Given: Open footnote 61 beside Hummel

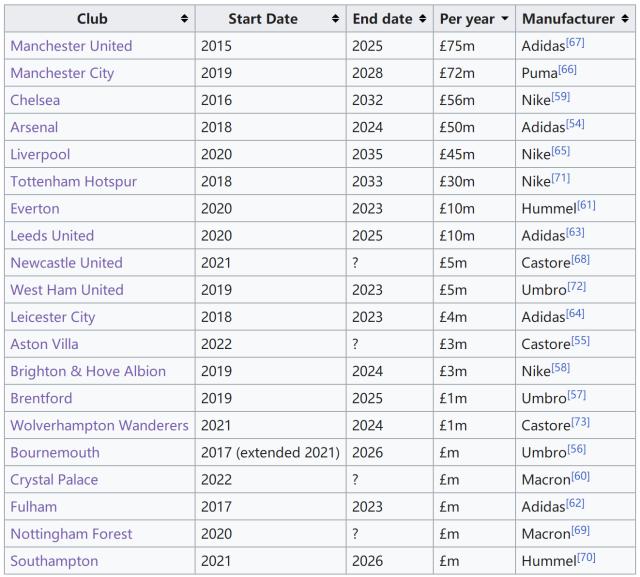Looking at the screenshot, I should (x=586, y=204).
